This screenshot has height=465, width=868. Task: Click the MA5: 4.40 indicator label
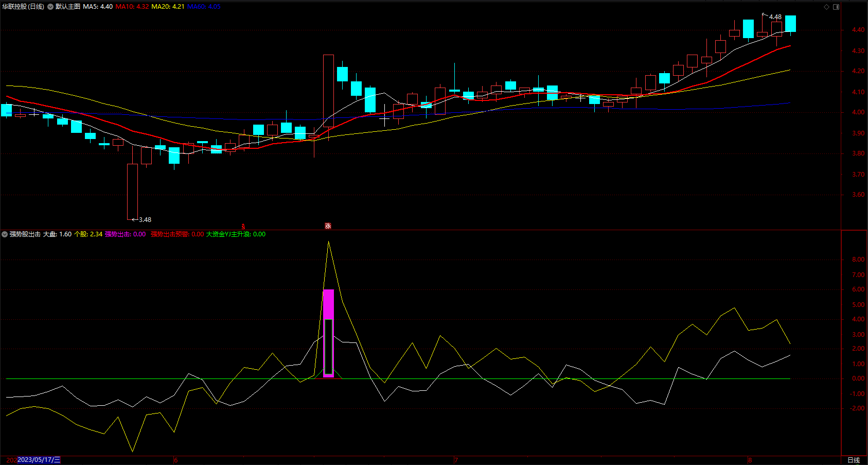click(x=98, y=7)
